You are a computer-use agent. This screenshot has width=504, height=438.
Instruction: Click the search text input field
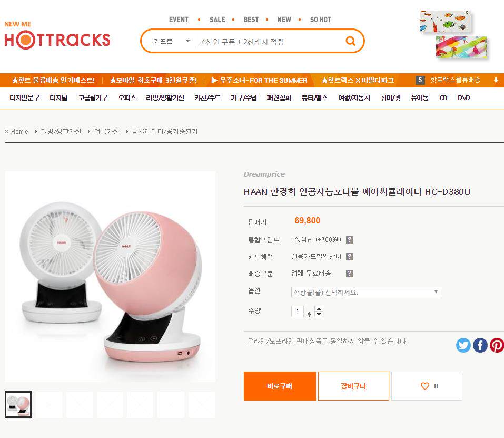pyautogui.click(x=270, y=42)
